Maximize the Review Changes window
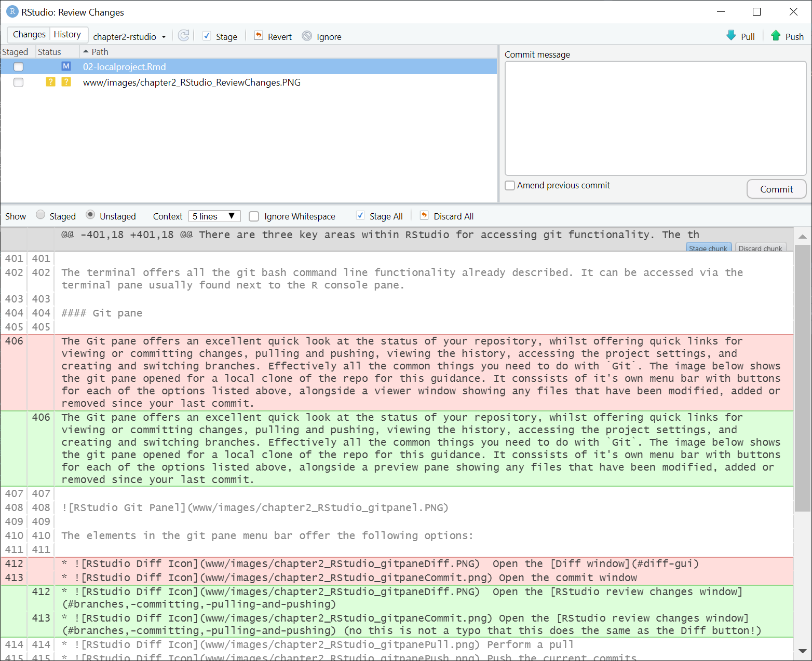 pyautogui.click(x=756, y=12)
